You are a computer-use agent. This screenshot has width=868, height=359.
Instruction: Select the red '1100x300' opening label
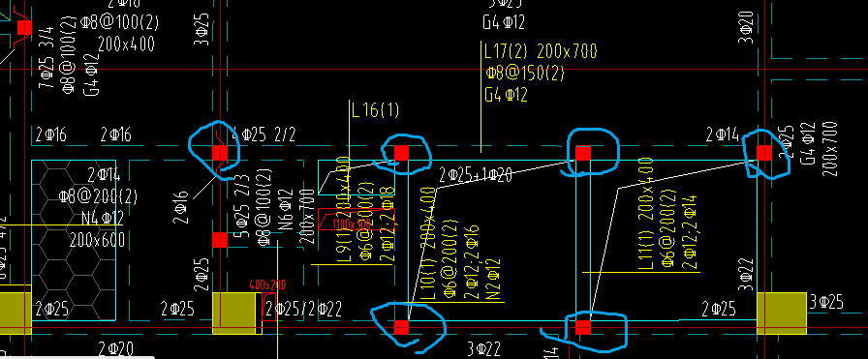(x=351, y=224)
